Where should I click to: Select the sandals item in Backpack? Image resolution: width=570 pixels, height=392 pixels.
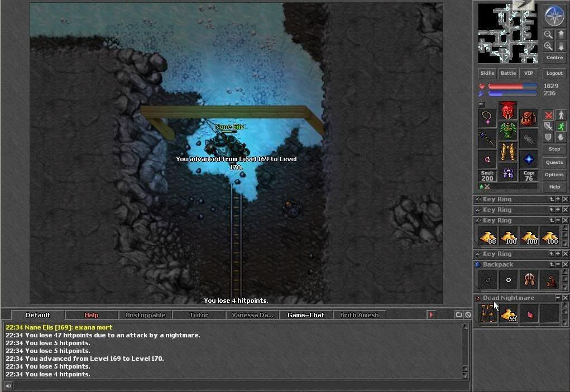tap(529, 279)
